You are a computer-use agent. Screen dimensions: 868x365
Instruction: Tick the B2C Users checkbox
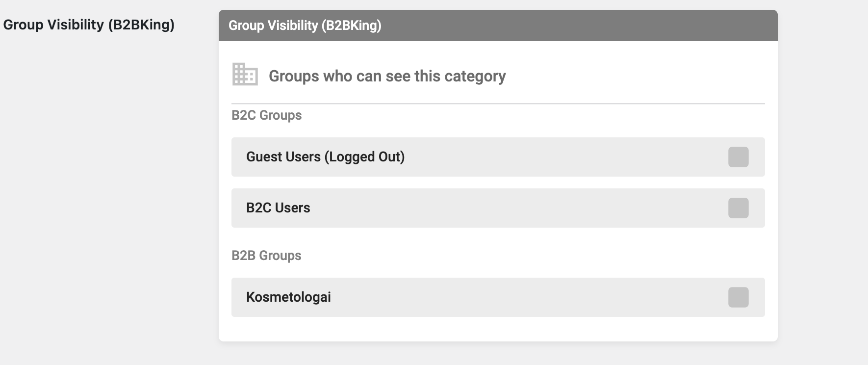(738, 208)
